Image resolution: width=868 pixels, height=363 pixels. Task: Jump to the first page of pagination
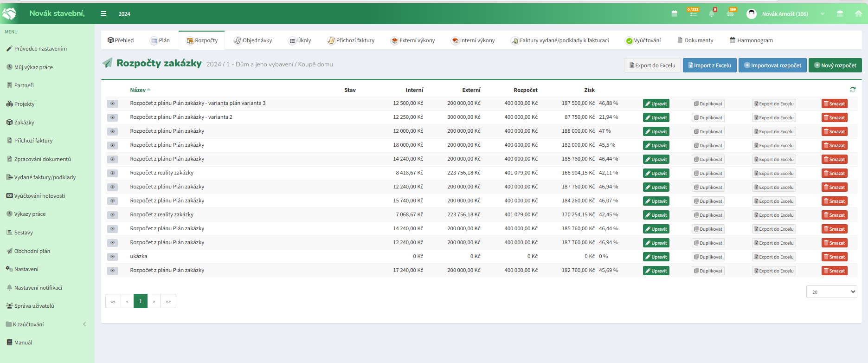coord(113,301)
